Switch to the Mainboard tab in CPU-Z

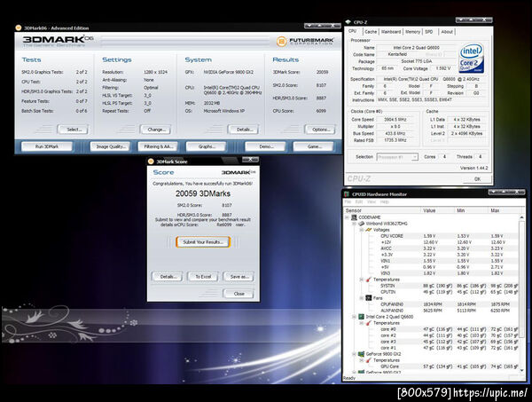(x=391, y=32)
